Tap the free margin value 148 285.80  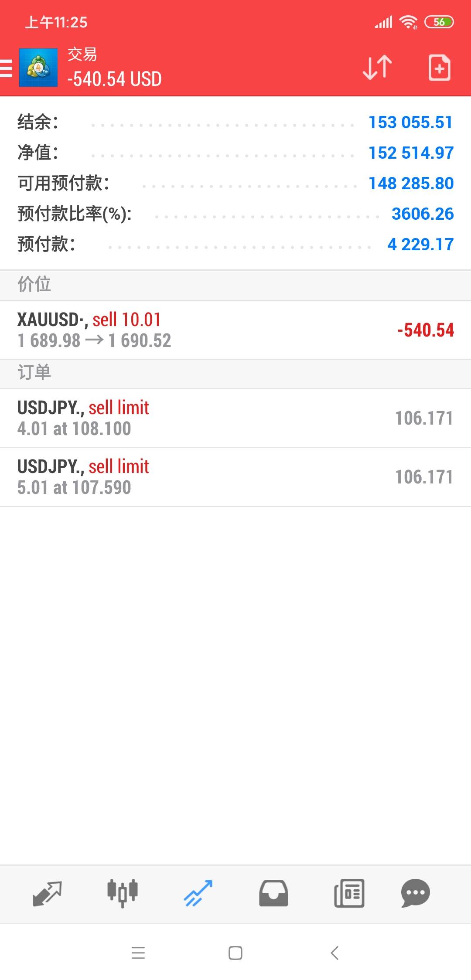[x=411, y=184]
